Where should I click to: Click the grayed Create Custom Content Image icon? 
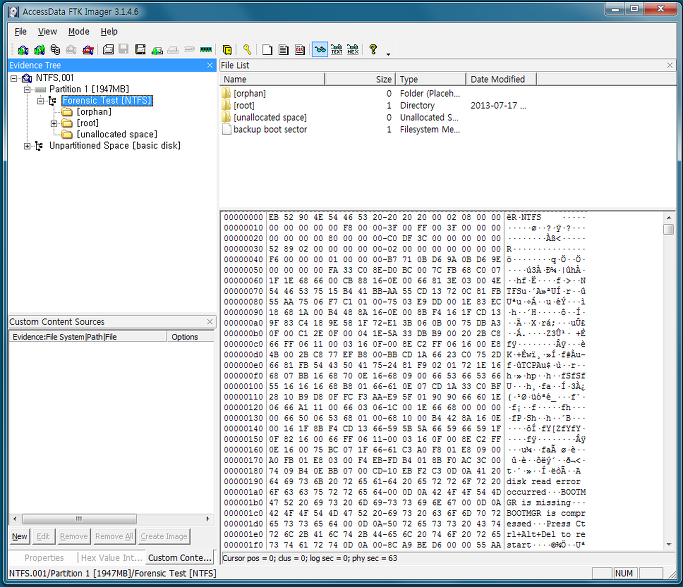(173, 50)
